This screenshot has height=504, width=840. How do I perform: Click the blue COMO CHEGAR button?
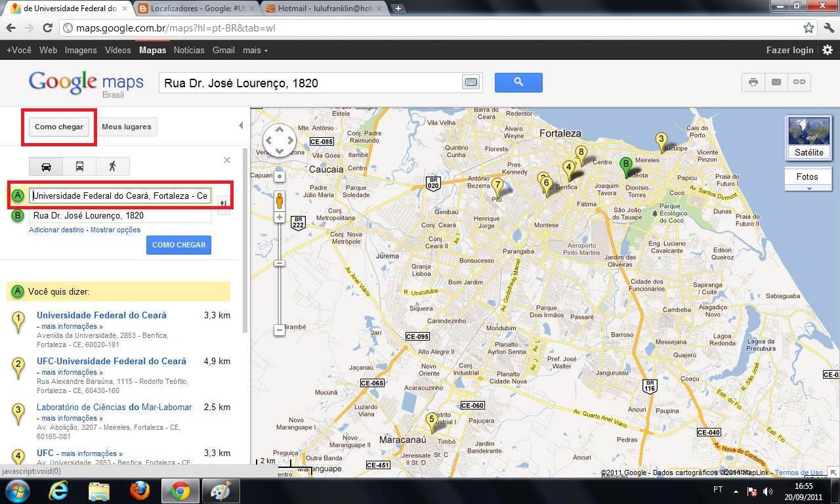point(178,245)
